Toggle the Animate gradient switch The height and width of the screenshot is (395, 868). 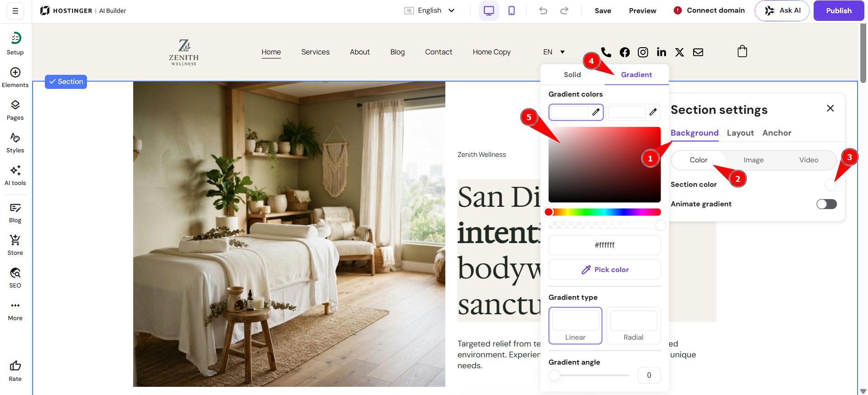[x=826, y=204]
